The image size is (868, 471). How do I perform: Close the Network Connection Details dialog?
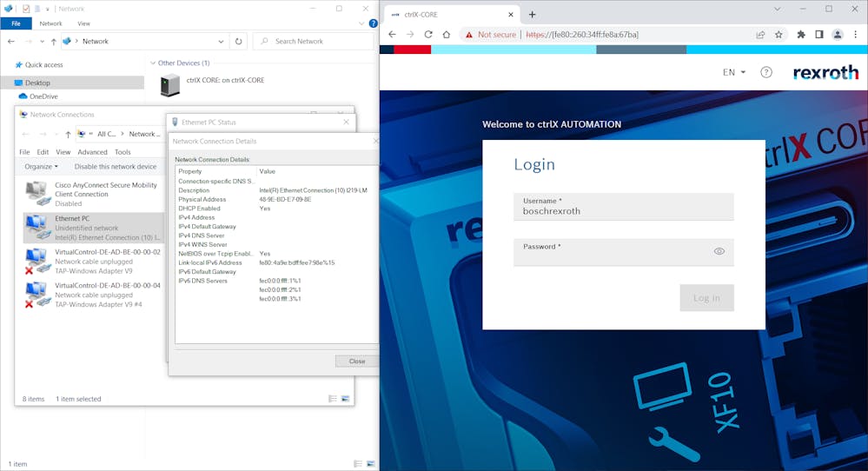click(x=356, y=361)
